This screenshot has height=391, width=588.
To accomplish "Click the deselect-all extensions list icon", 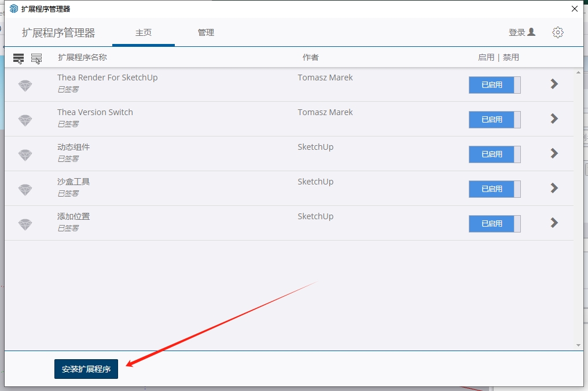I will coord(36,58).
